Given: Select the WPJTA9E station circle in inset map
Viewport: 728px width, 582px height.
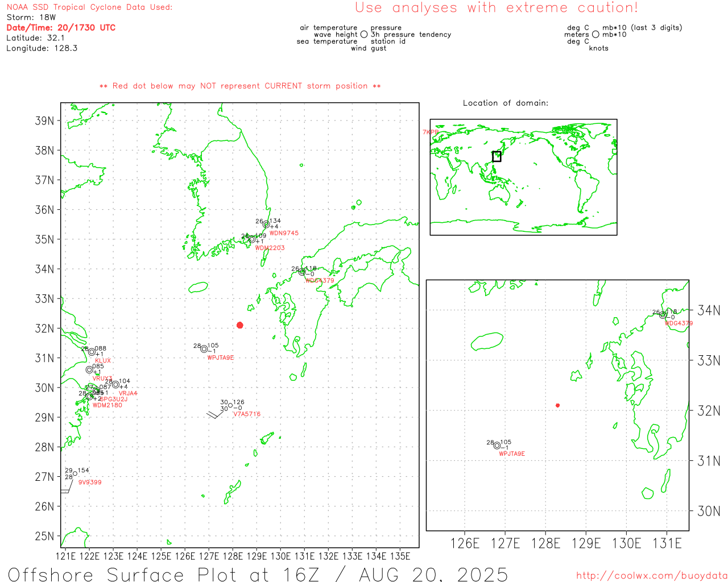Looking at the screenshot, I should click(497, 446).
